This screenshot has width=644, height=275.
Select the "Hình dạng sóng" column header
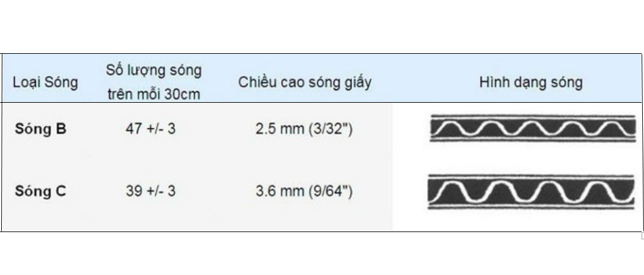tap(531, 83)
